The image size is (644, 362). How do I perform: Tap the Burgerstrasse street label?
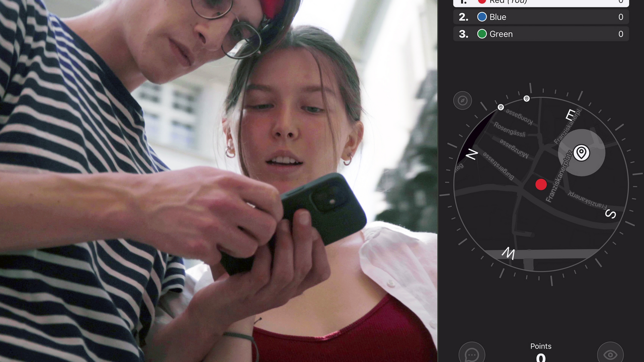point(499,165)
